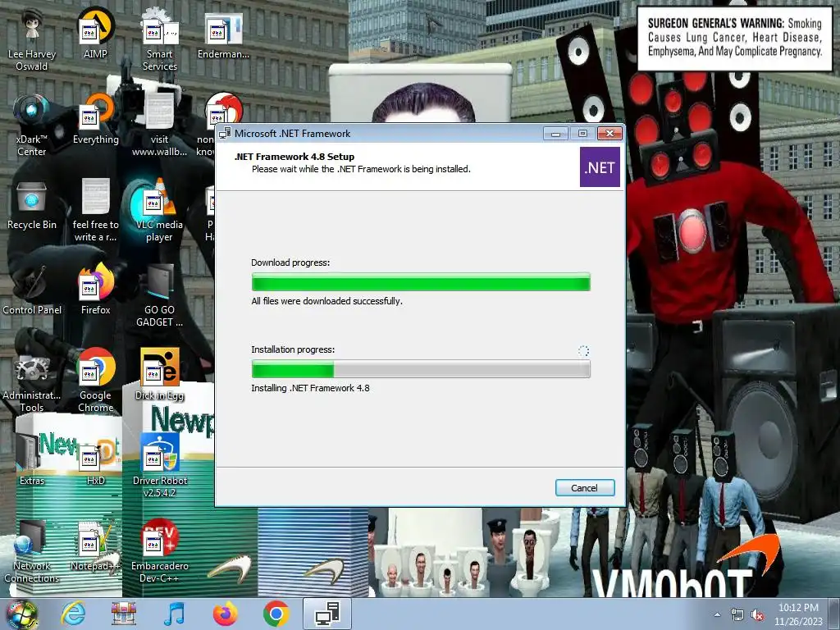This screenshot has width=840, height=630.
Task: Open the Recycle Bin
Action: coord(32,203)
